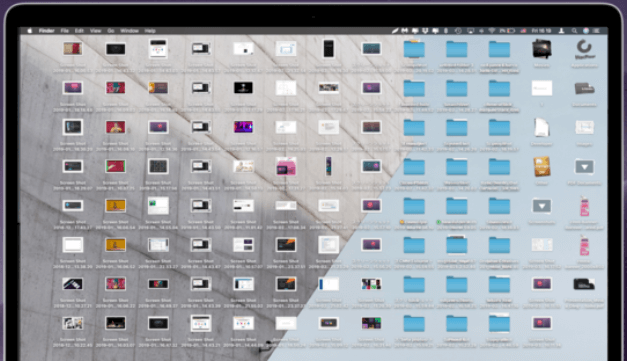Select the pink box-shaped desktop icon
This screenshot has height=361, width=627.
pyautogui.click(x=286, y=167)
